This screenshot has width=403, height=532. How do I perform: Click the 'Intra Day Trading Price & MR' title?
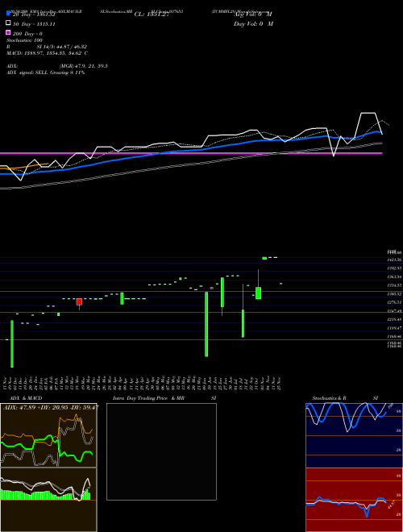[148, 398]
